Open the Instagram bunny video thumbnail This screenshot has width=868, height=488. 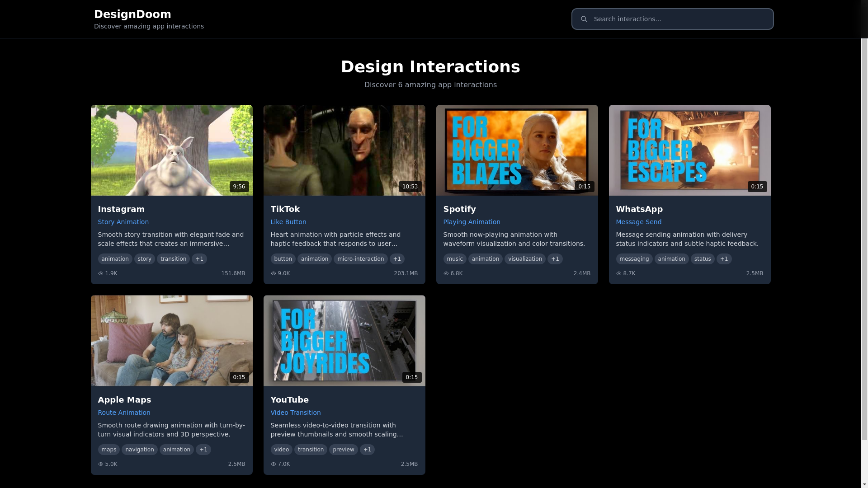[172, 150]
